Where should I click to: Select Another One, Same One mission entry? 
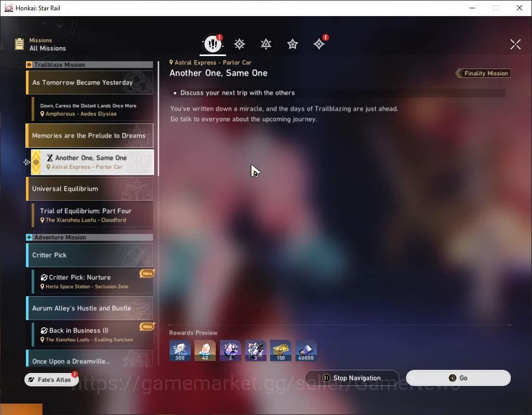point(92,162)
